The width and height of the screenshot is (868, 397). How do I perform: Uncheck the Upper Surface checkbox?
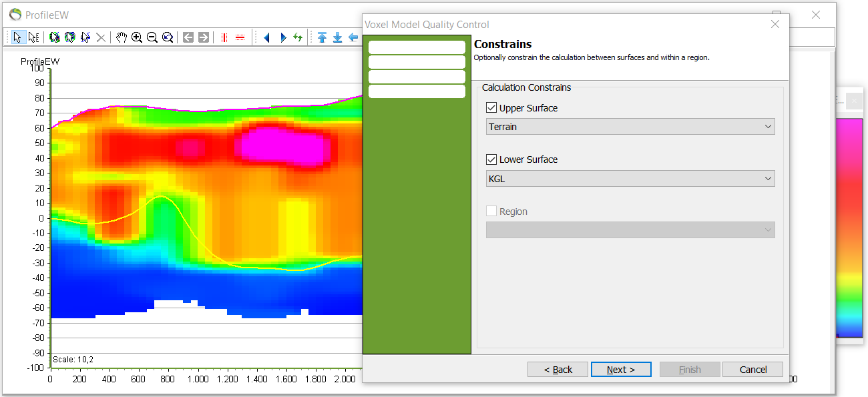coord(492,107)
